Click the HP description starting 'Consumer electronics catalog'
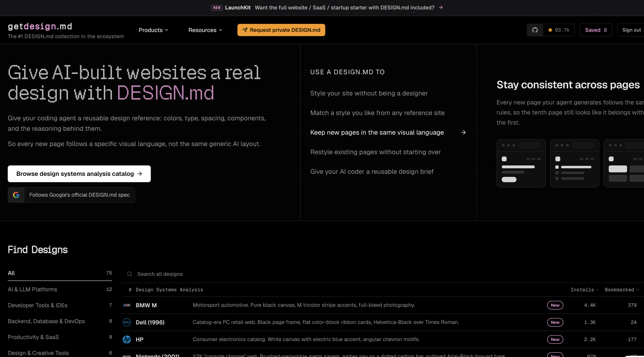The height and width of the screenshot is (357, 644). pyautogui.click(x=306, y=339)
